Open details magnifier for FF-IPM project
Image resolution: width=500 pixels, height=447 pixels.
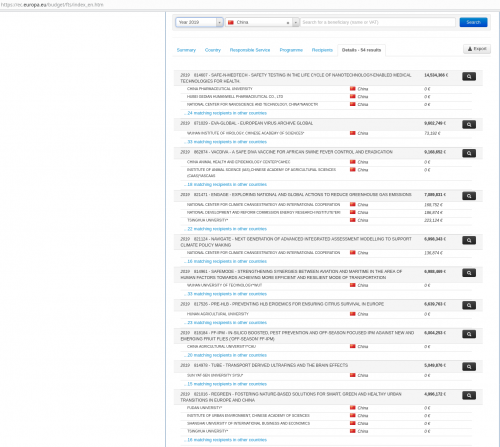tap(469, 334)
